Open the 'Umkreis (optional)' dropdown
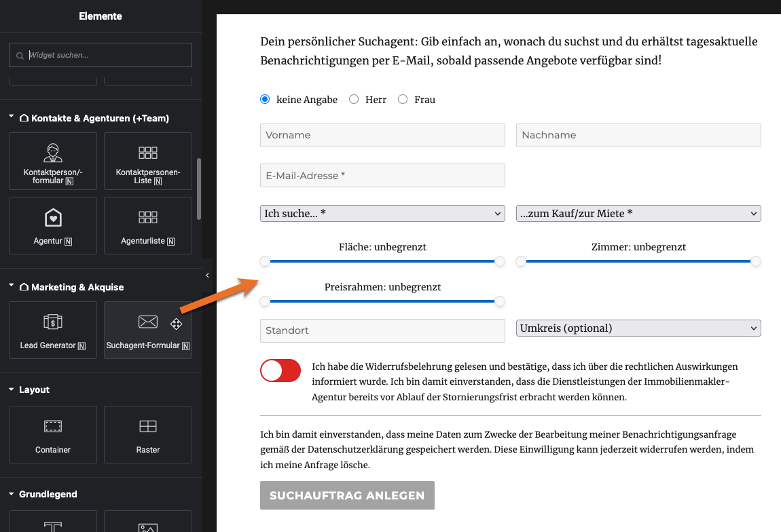The image size is (781, 532). point(638,328)
